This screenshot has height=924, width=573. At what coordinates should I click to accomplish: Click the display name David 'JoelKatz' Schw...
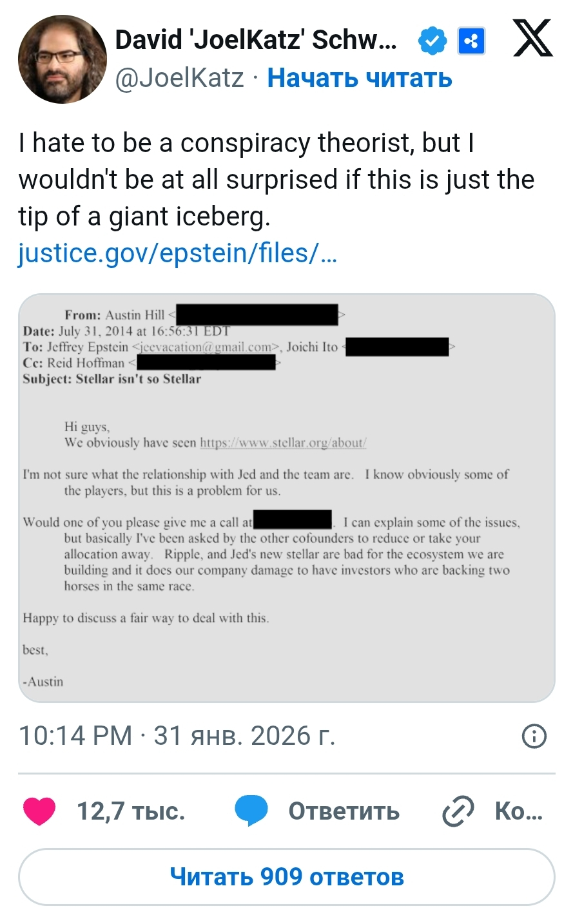pos(256,41)
